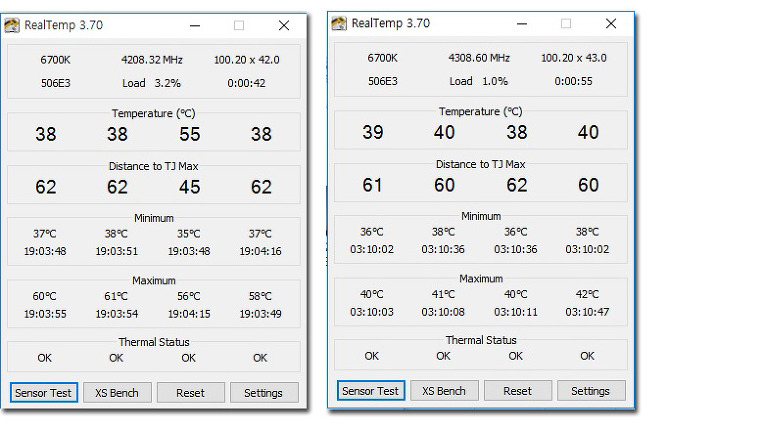The height and width of the screenshot is (430, 764).
Task: Click Reset in the 43.0 multiplier window
Action: 517,391
